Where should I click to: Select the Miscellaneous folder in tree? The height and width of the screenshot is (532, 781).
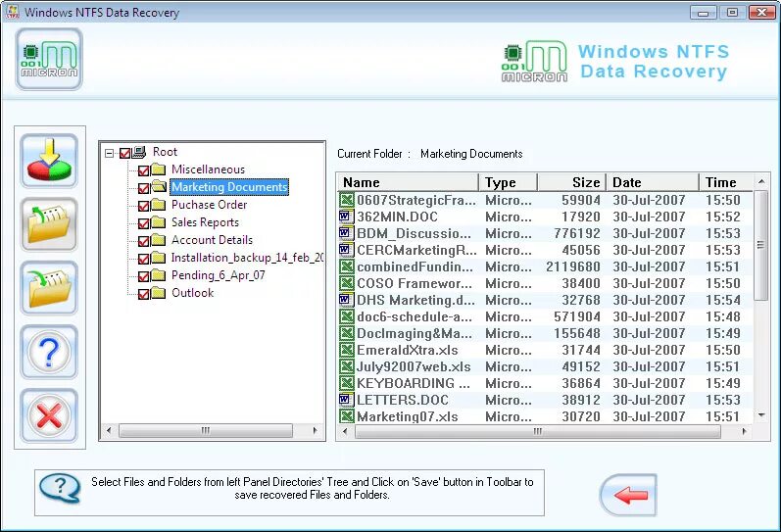(208, 169)
